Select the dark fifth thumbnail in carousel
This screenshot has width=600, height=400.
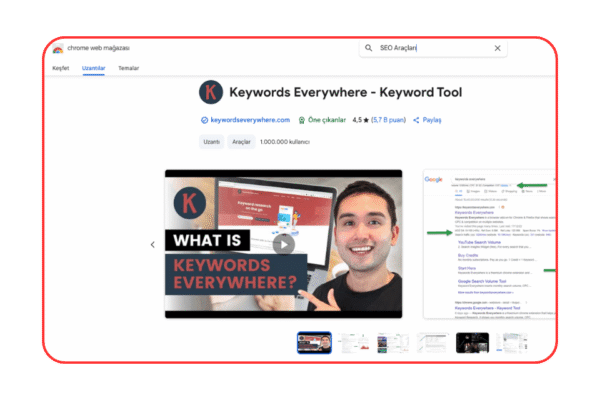pyautogui.click(x=472, y=343)
